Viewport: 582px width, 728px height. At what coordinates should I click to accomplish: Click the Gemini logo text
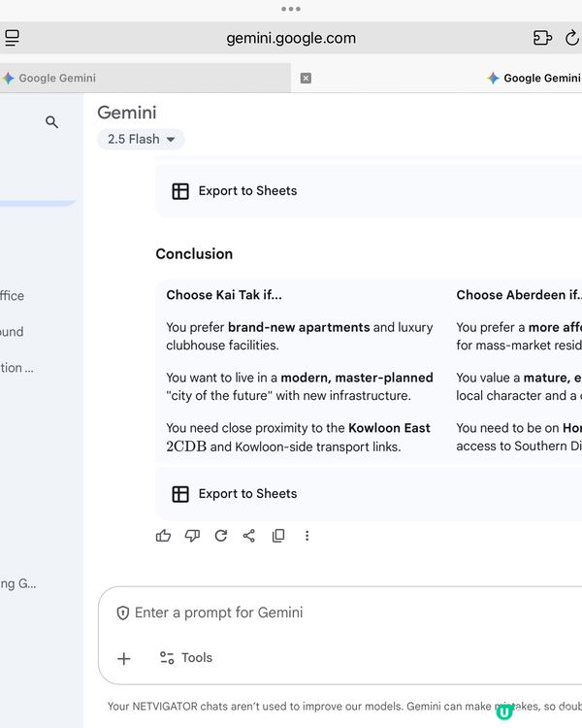pos(127,113)
